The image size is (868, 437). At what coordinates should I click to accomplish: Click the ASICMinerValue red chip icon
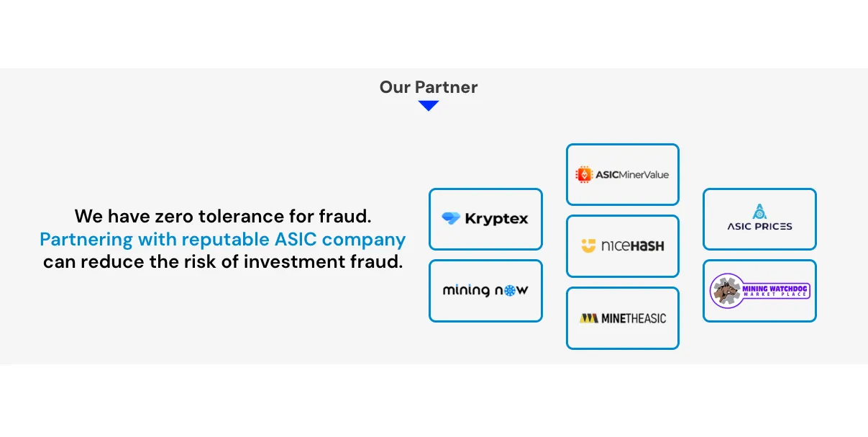pyautogui.click(x=583, y=174)
